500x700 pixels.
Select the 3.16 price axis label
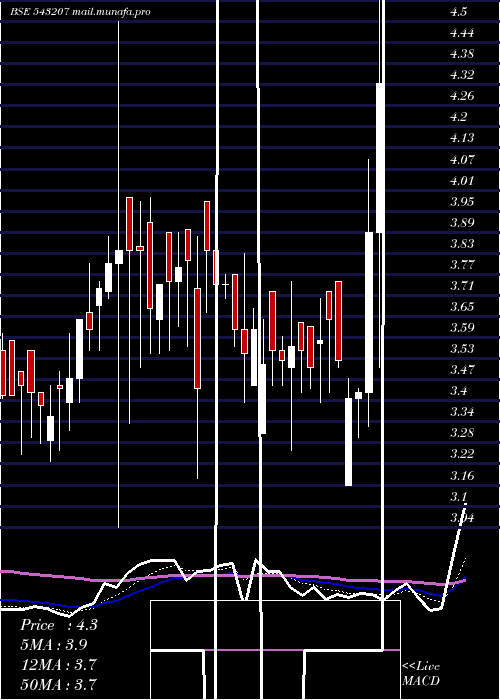[462, 475]
